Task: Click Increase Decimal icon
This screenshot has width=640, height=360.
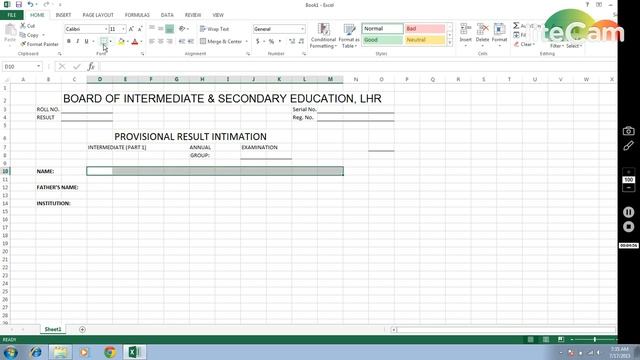Action: [292, 41]
